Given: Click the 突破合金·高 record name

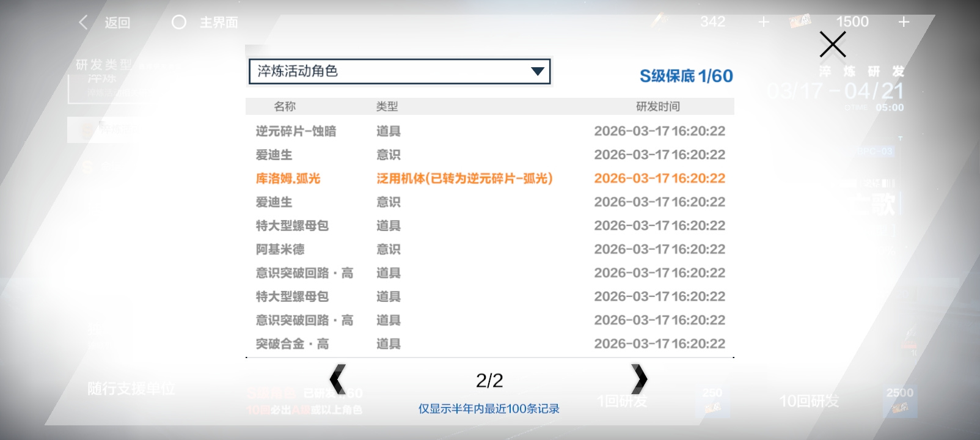Looking at the screenshot, I should pyautogui.click(x=292, y=344).
